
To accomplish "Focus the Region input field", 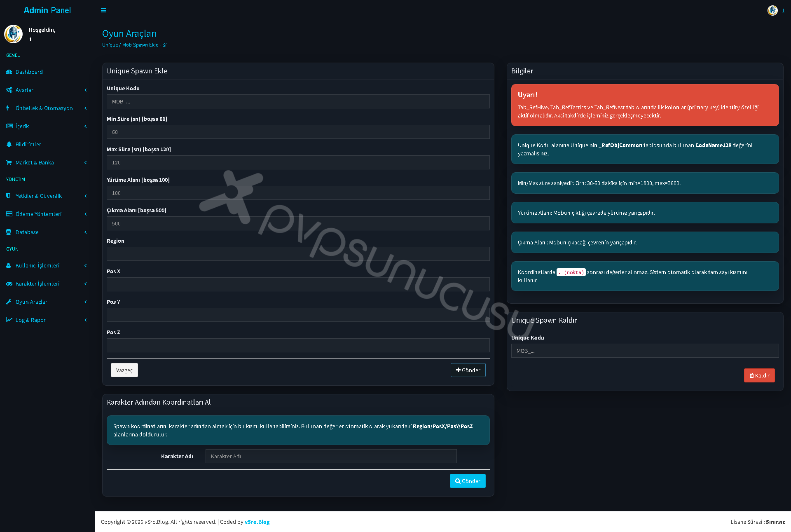I will [298, 254].
